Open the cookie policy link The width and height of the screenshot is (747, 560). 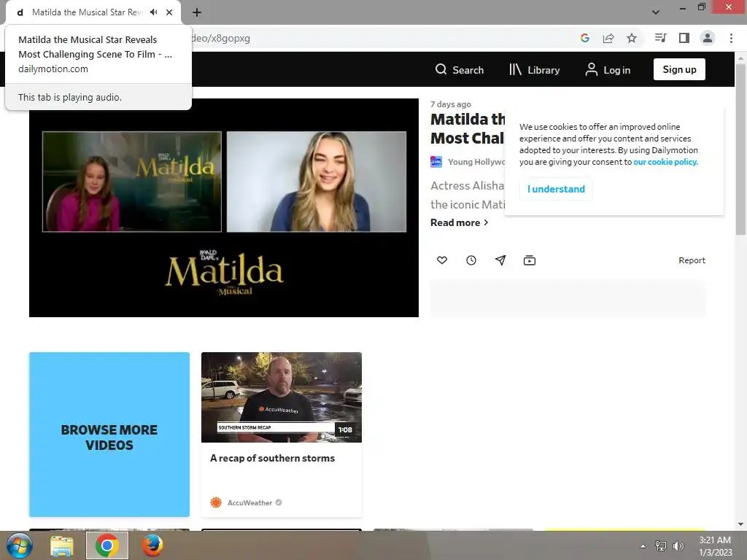tap(665, 162)
